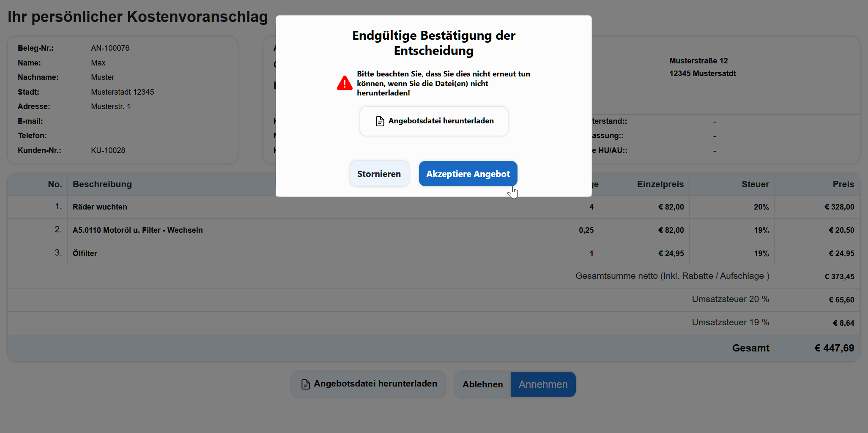The width and height of the screenshot is (868, 433).
Task: Click the price € 328,00
Action: (x=839, y=207)
